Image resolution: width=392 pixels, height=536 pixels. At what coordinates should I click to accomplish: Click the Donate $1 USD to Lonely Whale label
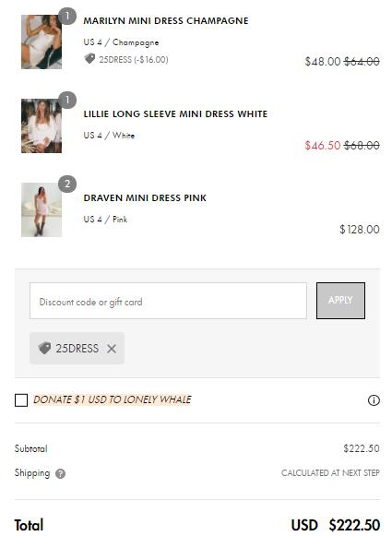113,399
